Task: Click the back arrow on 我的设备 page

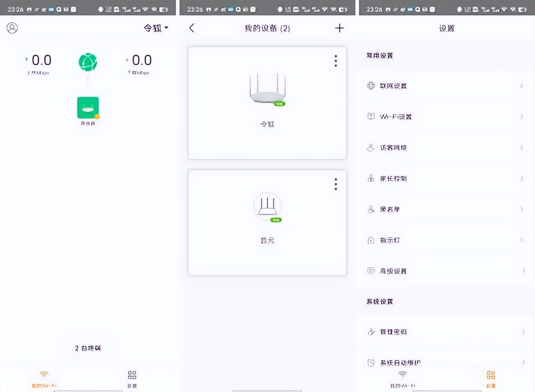Action: [192, 28]
